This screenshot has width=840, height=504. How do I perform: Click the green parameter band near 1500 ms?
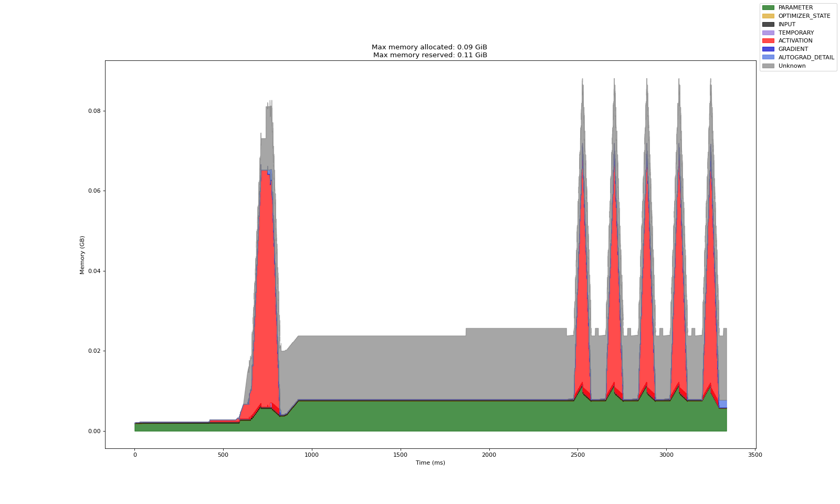(x=401, y=416)
